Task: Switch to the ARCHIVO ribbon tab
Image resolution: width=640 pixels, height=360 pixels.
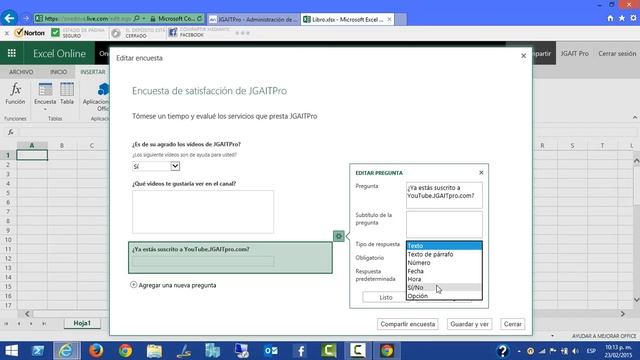Action: pos(21,72)
